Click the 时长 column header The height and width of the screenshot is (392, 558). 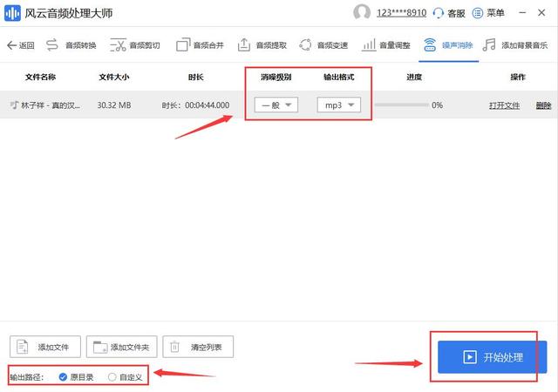[195, 77]
